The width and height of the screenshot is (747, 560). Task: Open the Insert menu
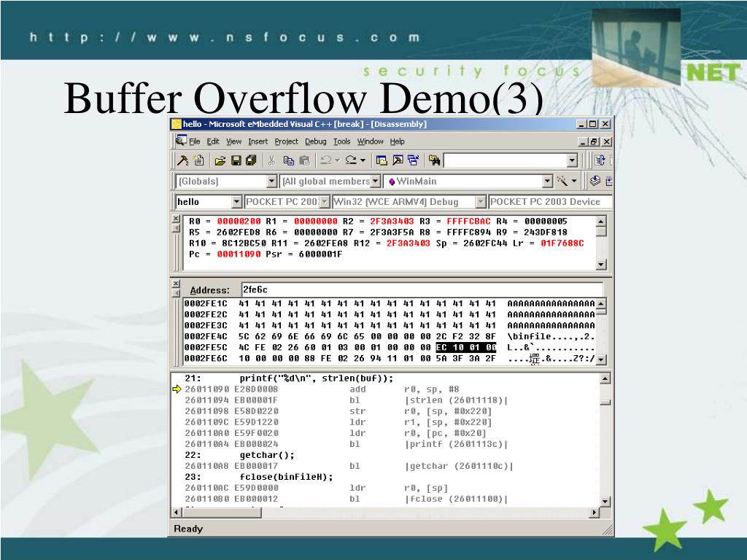(x=258, y=141)
